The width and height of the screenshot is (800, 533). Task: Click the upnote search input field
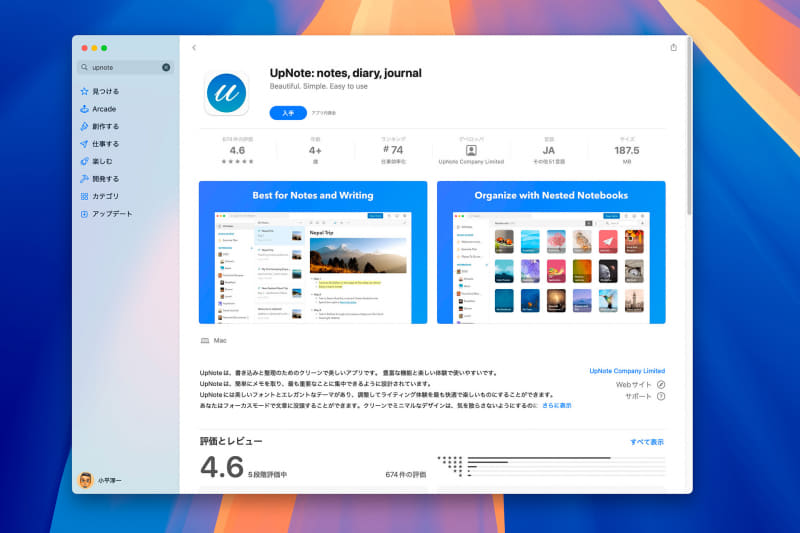[125, 67]
